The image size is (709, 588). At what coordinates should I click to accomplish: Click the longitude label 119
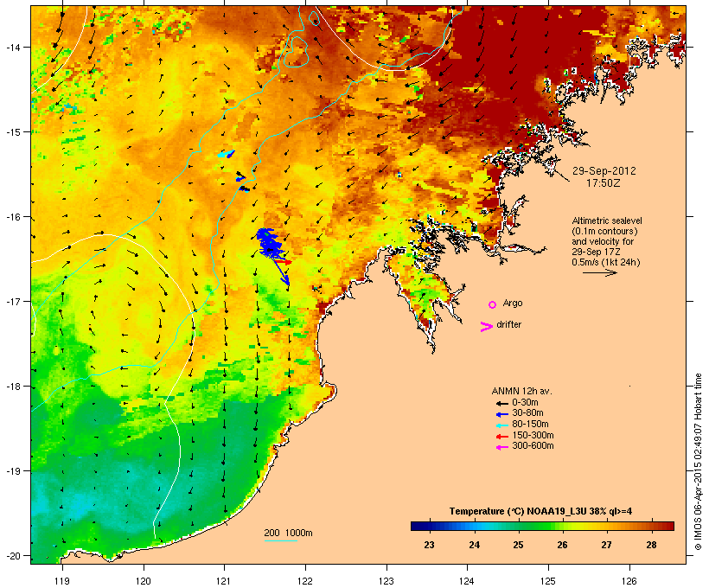pyautogui.click(x=62, y=581)
